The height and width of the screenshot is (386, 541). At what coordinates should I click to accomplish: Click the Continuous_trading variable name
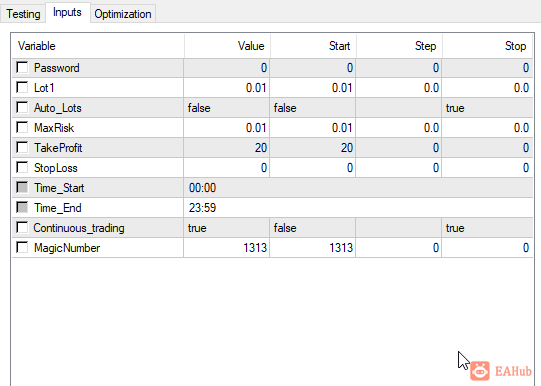point(79,228)
